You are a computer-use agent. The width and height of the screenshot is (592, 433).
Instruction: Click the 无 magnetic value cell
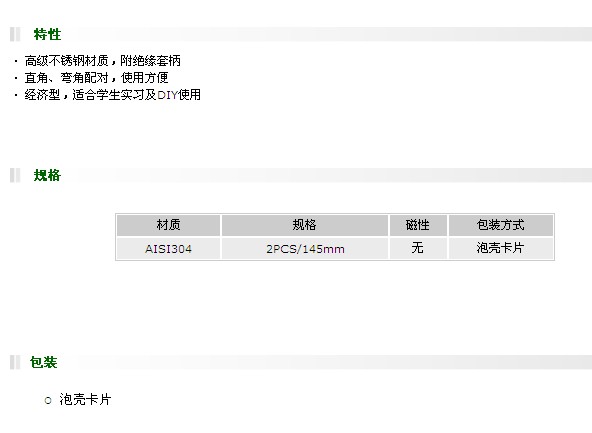418,248
